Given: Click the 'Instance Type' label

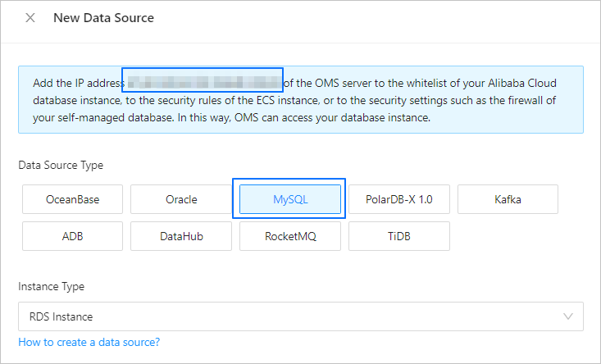Looking at the screenshot, I should pos(52,287).
